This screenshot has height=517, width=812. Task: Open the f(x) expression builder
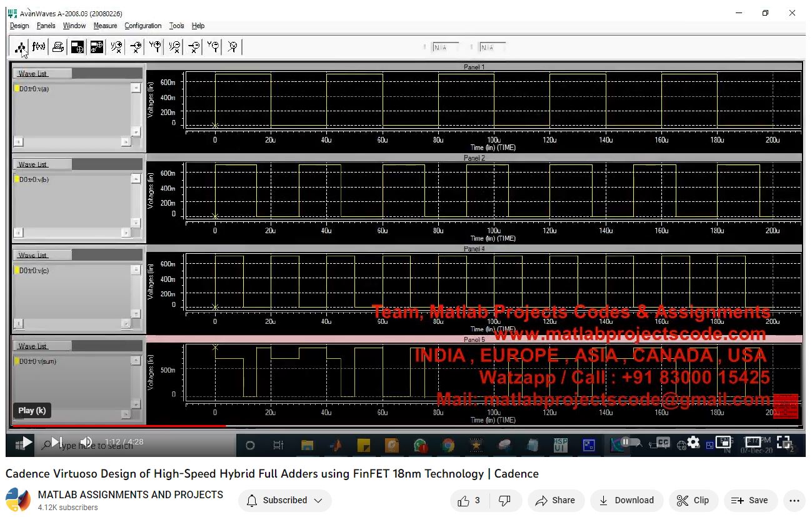click(39, 47)
